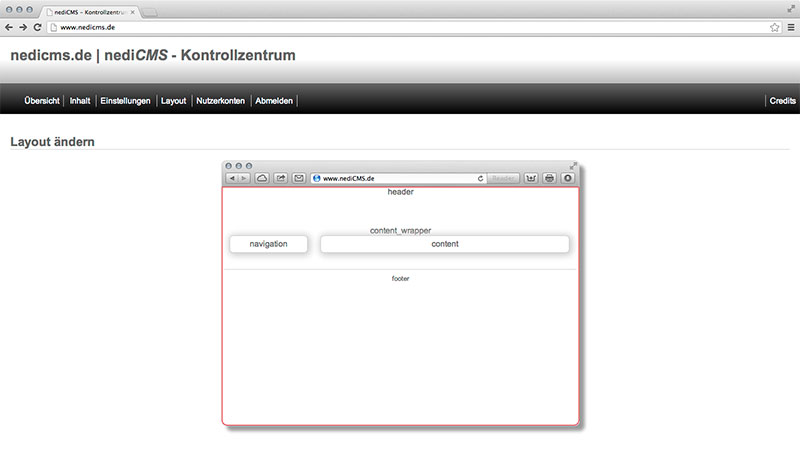
Task: Select the header area in the layout preview
Action: tap(401, 192)
